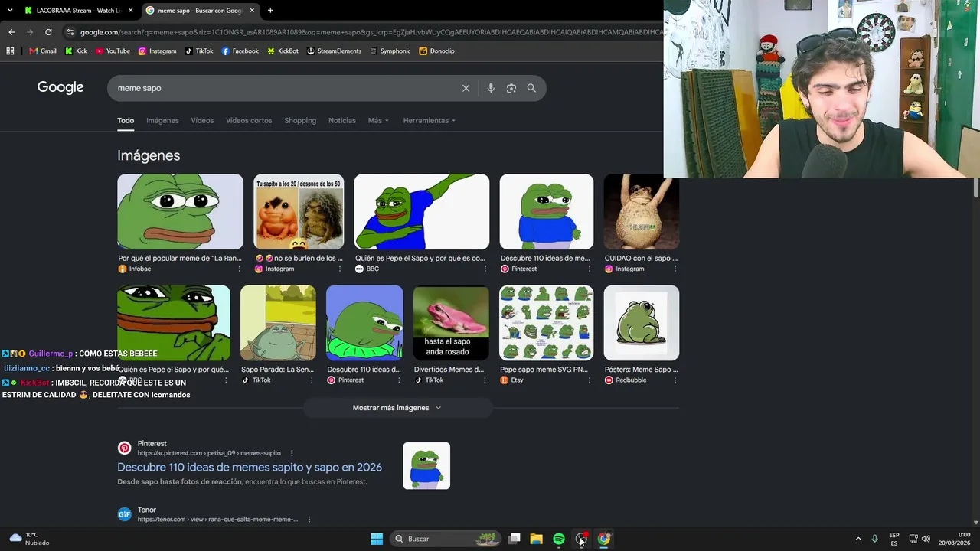Open 'Divertidos Memes' TikTok caption

pos(449,370)
